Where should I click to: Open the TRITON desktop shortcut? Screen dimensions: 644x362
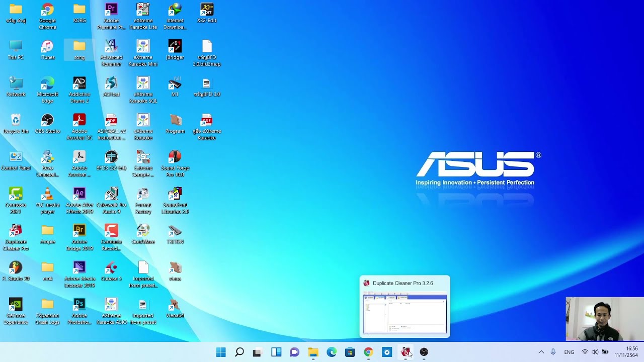pyautogui.click(x=175, y=234)
